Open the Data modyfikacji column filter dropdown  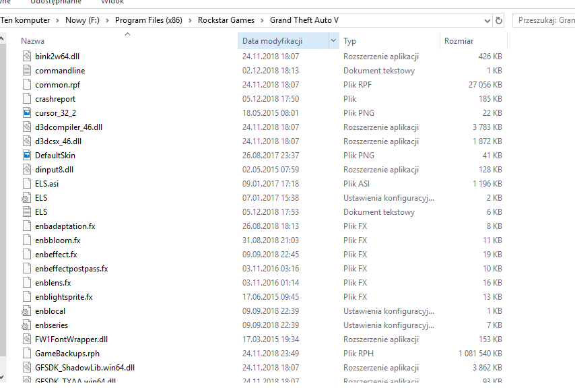(333, 40)
